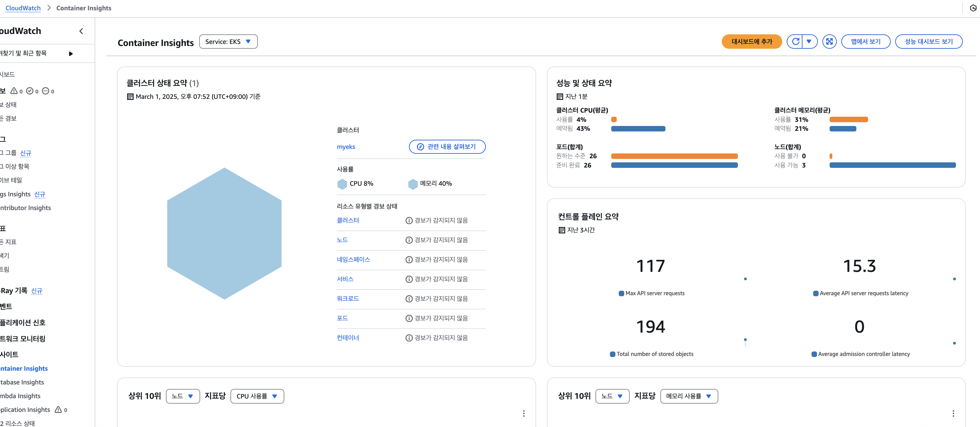
Task: Open Contributor Insights in sidebar
Action: click(25, 208)
